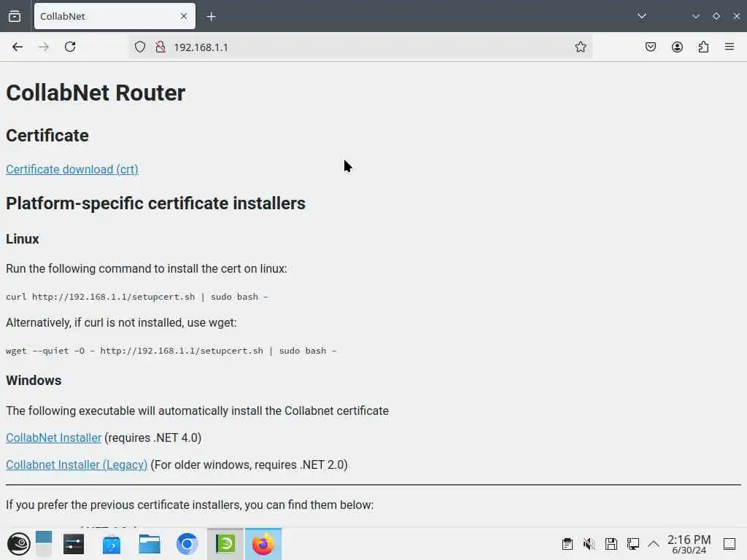This screenshot has height=560, width=747.
Task: Open the extensions puzzle icon
Action: click(x=703, y=47)
